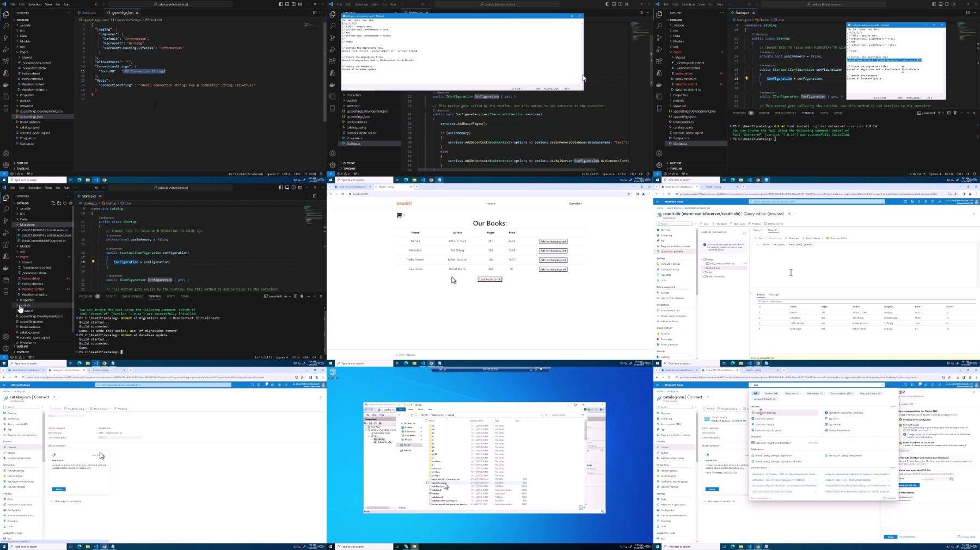The image size is (980, 550).
Task: Click Customize Layout in the appsettings.json VS Code window
Action: (x=300, y=4)
